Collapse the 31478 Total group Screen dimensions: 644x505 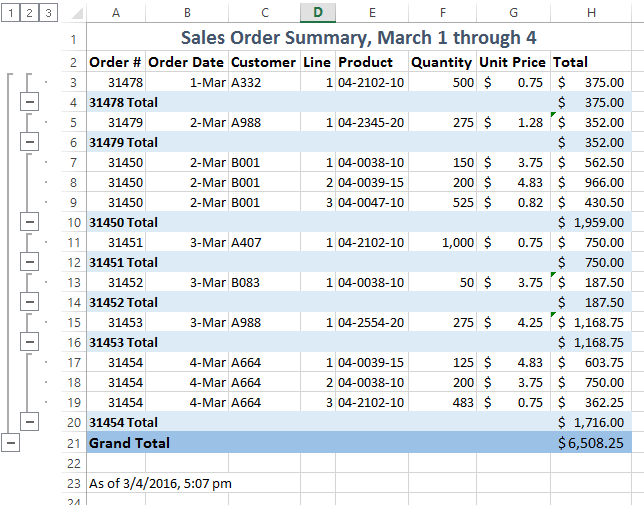pyautogui.click(x=29, y=102)
